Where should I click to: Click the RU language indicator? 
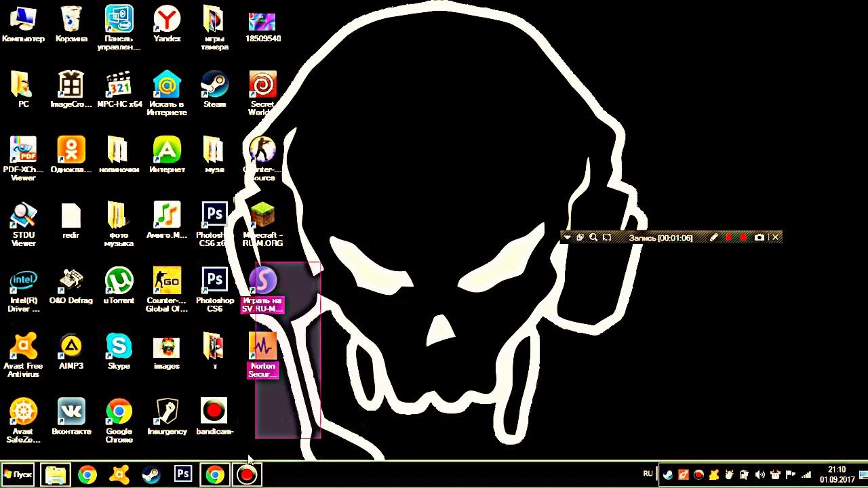[648, 474]
